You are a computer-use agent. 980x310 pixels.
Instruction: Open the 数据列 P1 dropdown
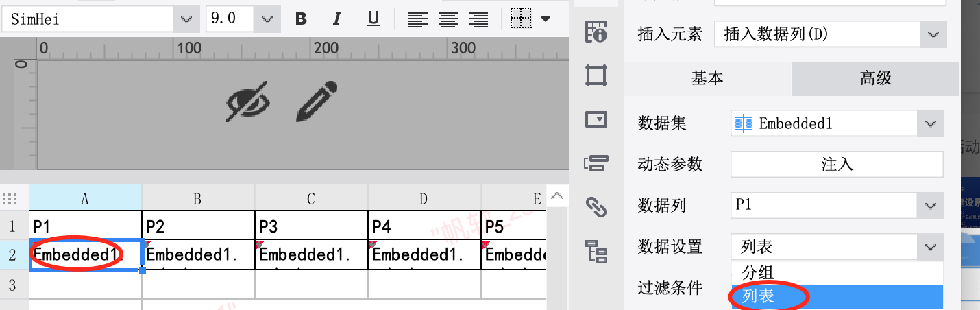[x=930, y=206]
